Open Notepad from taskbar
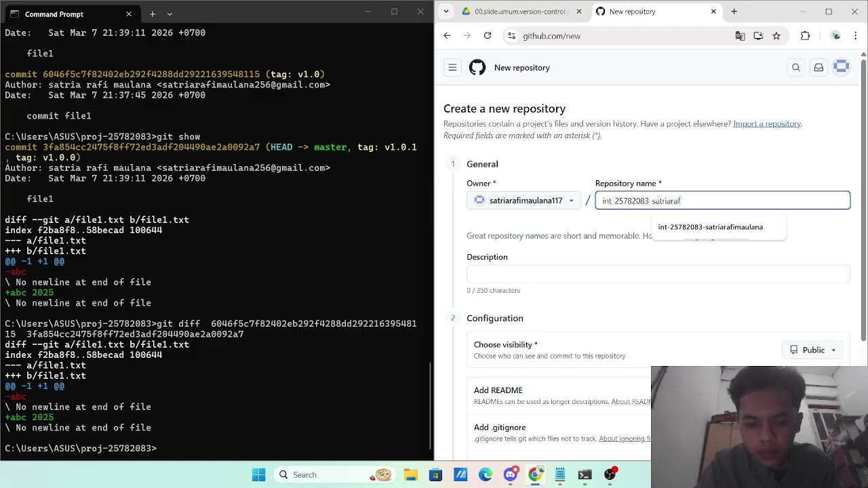Image resolution: width=868 pixels, height=488 pixels. [560, 475]
